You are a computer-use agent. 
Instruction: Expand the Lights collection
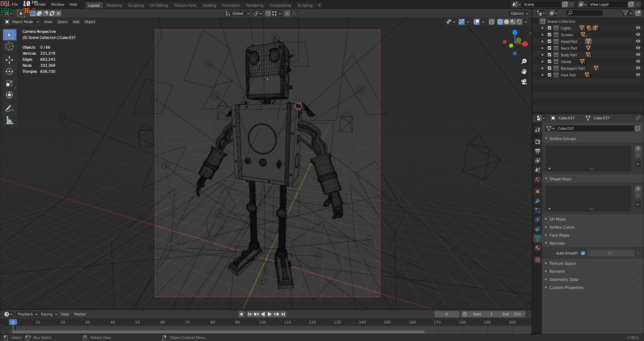pos(542,28)
